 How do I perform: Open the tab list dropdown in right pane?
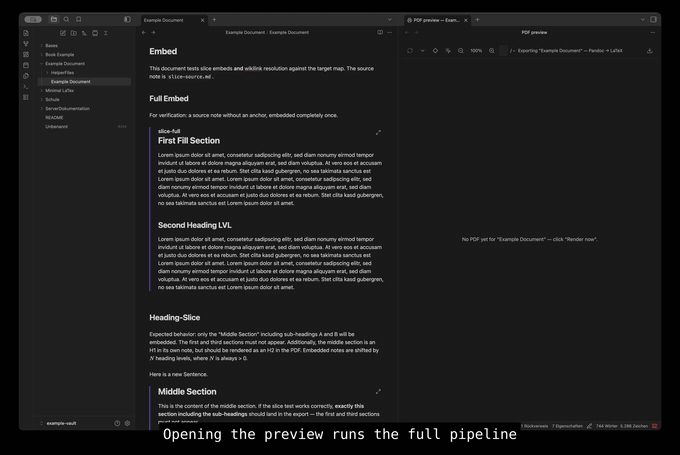[x=643, y=20]
